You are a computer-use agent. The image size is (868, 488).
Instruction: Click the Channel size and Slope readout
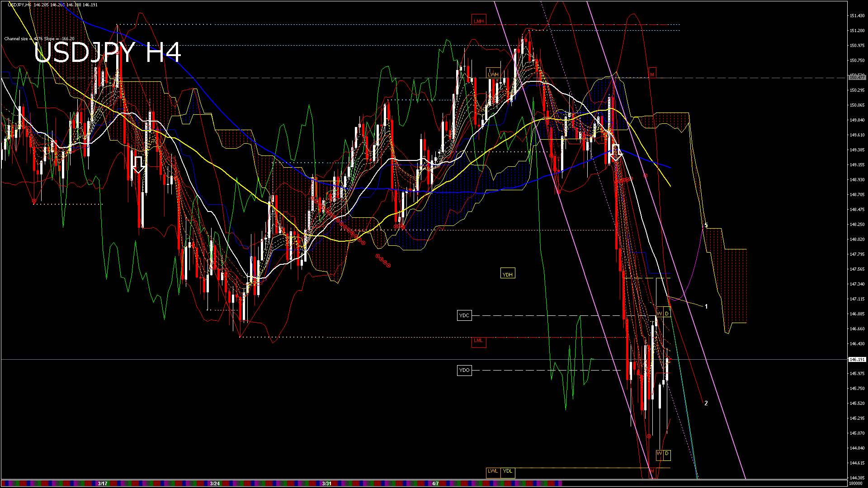coord(39,39)
